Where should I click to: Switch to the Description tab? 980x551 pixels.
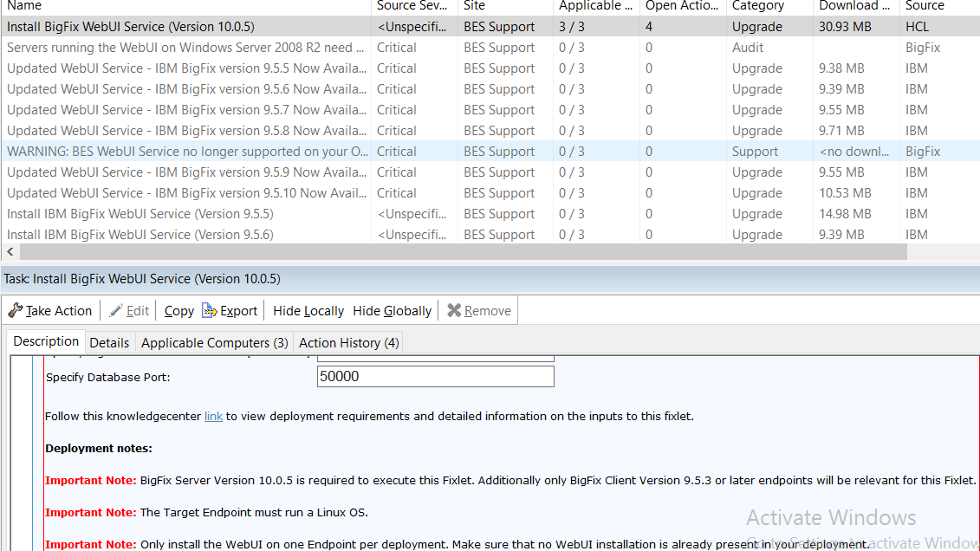pyautogui.click(x=45, y=341)
